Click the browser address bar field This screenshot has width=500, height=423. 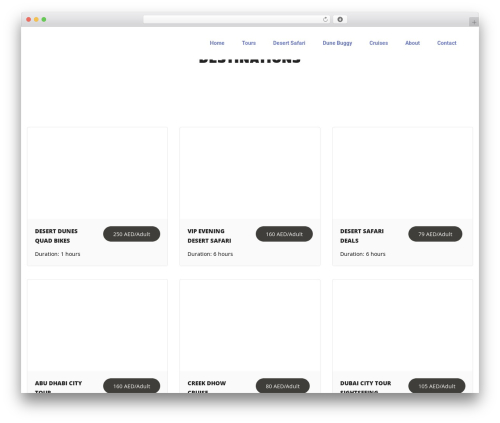click(237, 20)
